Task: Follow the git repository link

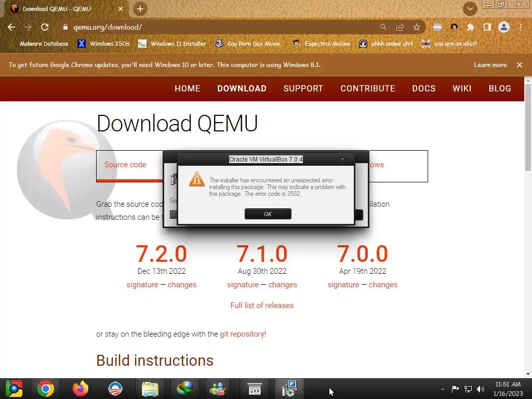Action: click(243, 334)
